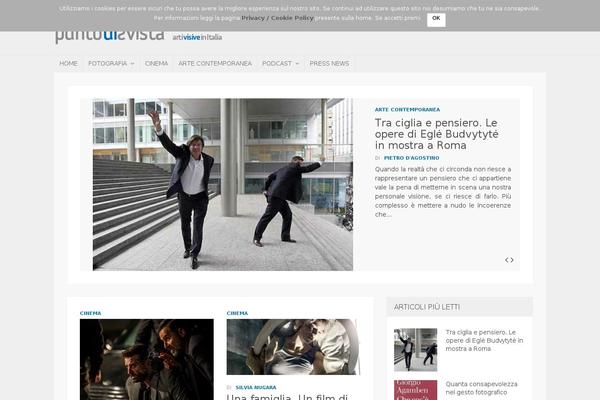This screenshot has width=600, height=400.
Task: Open the PRESS NEWS menu item
Action: coord(329,64)
